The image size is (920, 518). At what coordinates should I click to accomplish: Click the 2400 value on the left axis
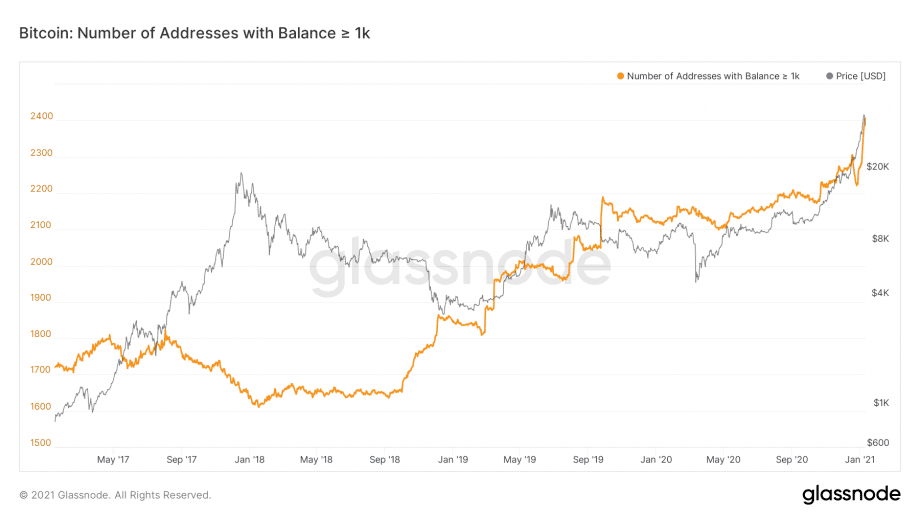click(42, 116)
